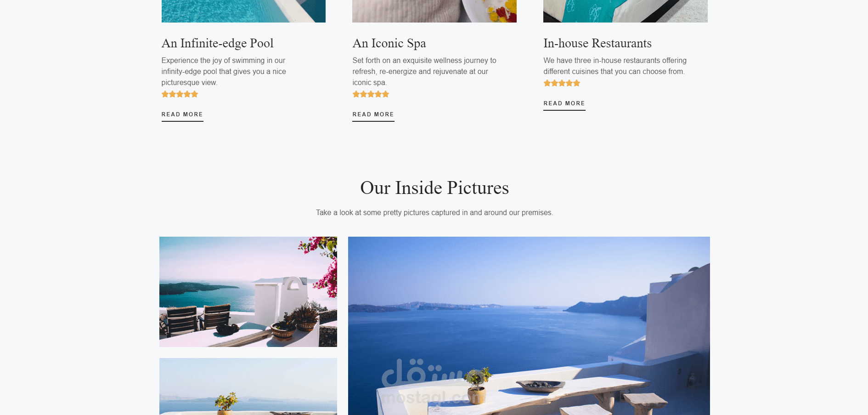Click the first star of the pool rating
Image resolution: width=868 pixels, height=415 pixels.
point(165,94)
